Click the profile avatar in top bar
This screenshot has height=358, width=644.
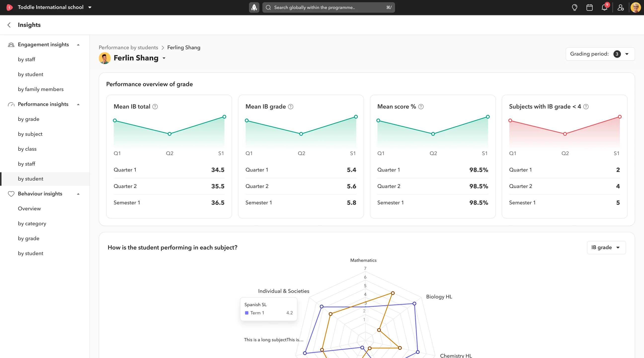pyautogui.click(x=636, y=7)
